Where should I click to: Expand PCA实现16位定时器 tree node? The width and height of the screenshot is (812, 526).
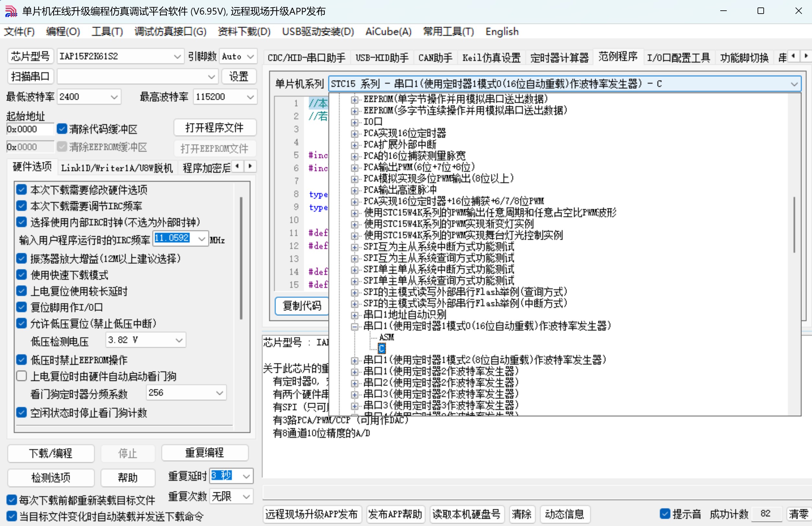coord(355,134)
